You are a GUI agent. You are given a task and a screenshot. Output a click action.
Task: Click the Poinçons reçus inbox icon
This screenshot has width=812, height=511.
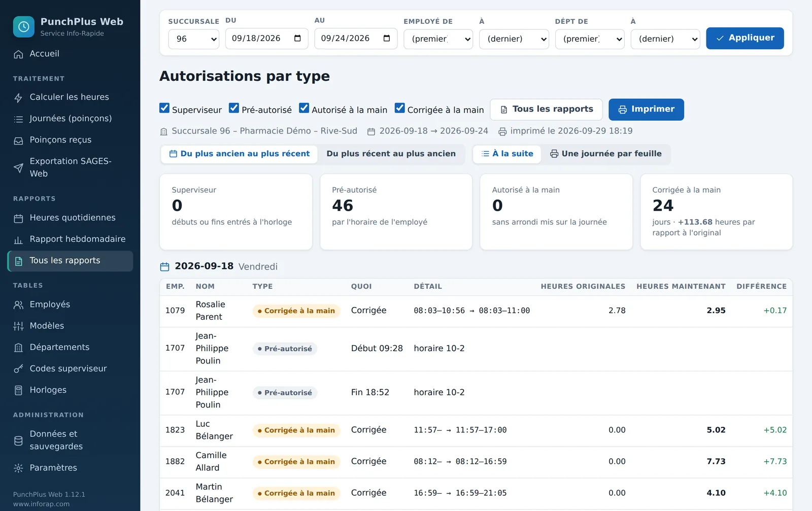tap(18, 141)
